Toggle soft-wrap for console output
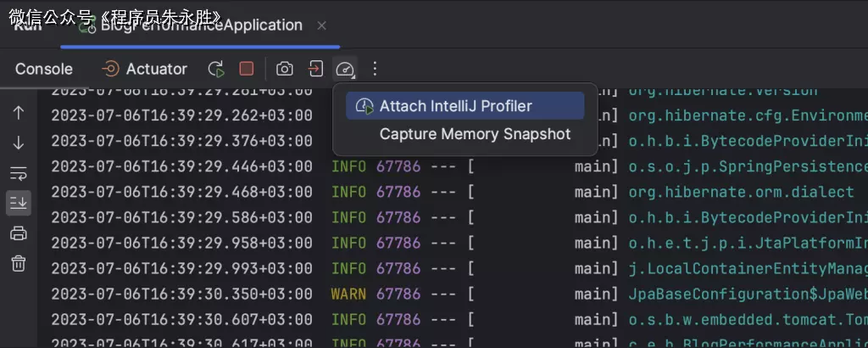 [19, 173]
